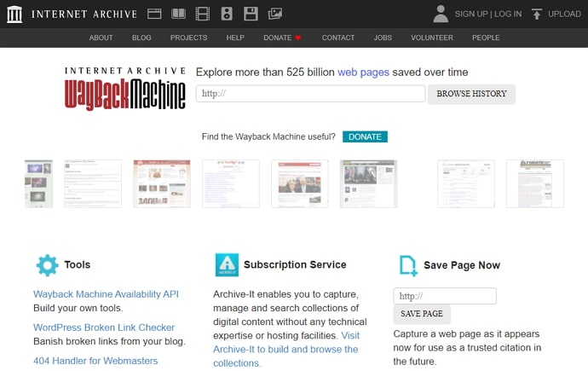
Task: Open the Web section icon in header
Action: point(154,14)
